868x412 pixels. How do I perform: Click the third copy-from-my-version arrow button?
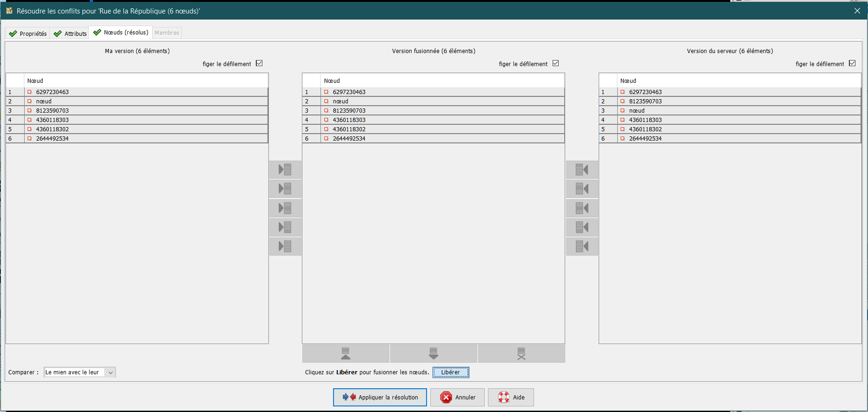285,208
